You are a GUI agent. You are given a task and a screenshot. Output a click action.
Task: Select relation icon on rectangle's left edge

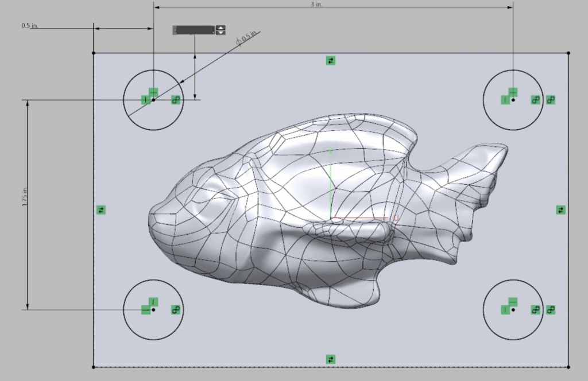tap(101, 210)
